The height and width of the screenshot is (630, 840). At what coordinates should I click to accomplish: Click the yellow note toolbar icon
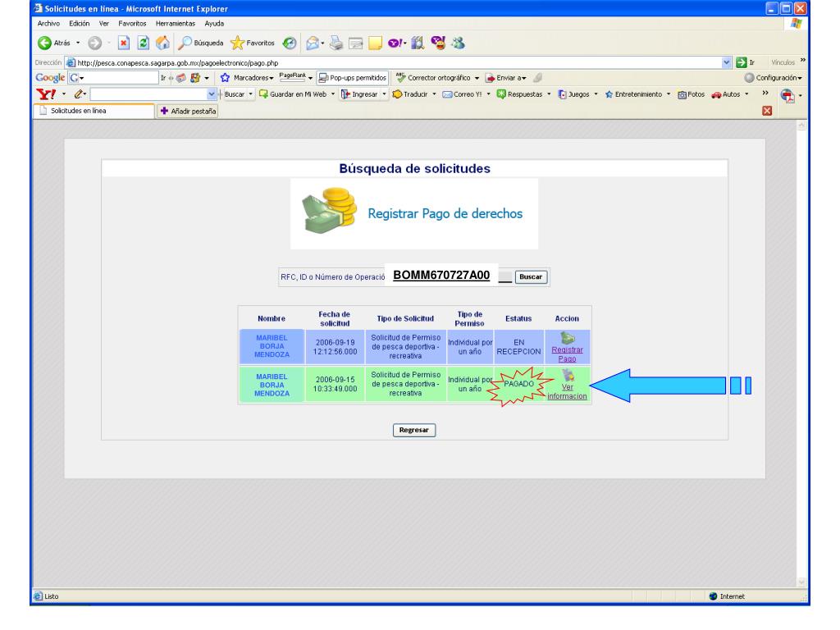[x=375, y=43]
